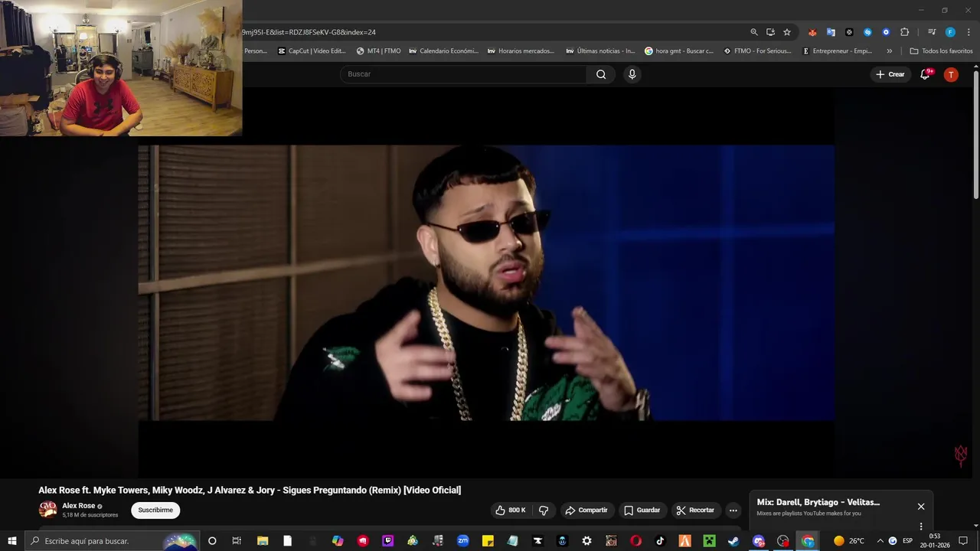This screenshot has height=551, width=980.
Task: Open the settings gear on the taskbar
Action: click(586, 541)
